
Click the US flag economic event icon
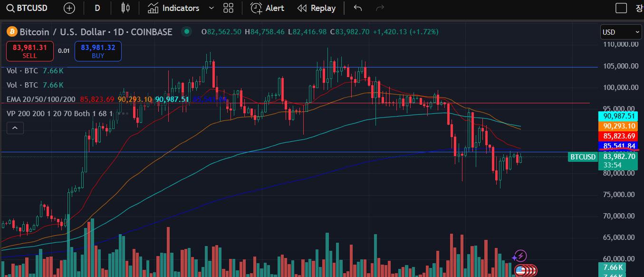click(x=520, y=270)
